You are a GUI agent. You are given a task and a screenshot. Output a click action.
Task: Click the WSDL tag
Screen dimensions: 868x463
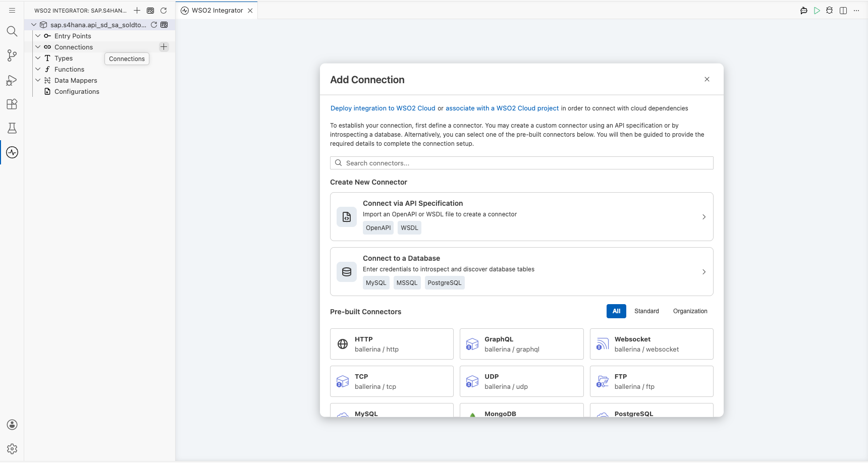point(409,228)
